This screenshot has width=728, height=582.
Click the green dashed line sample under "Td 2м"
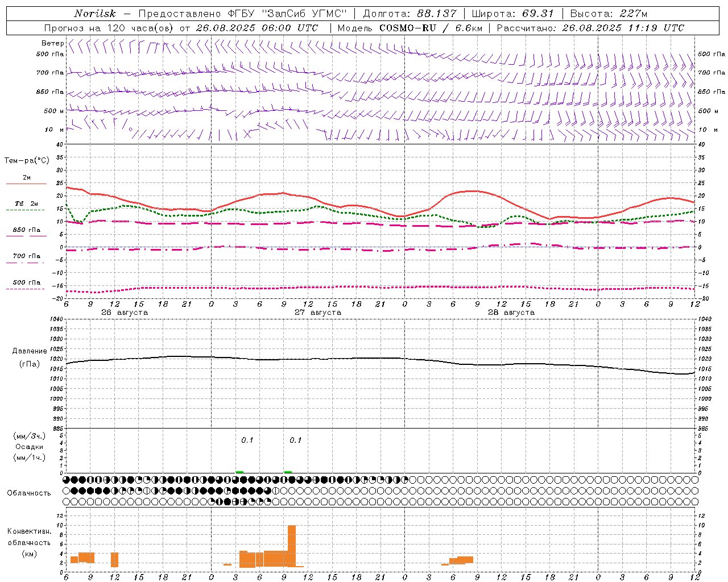pyautogui.click(x=26, y=210)
